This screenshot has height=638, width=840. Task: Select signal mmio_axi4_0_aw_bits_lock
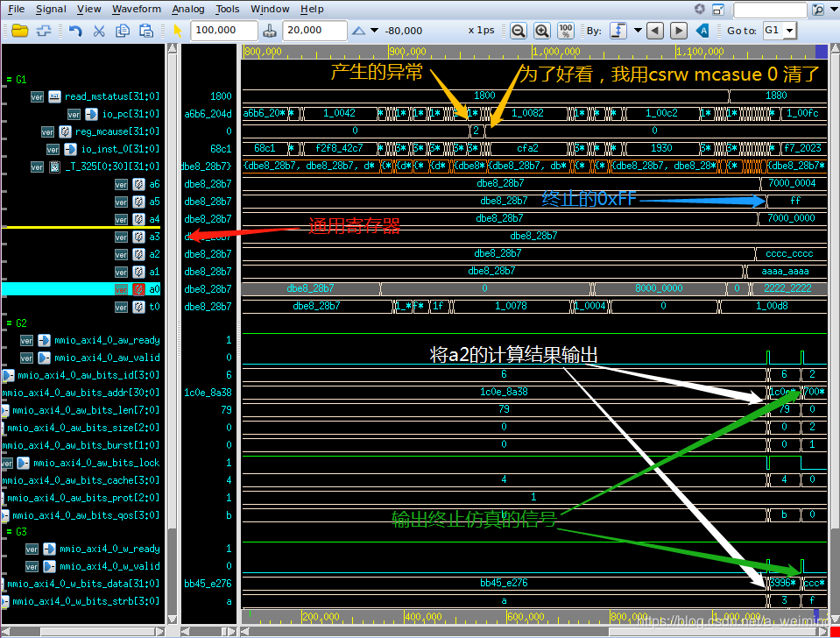(96, 464)
